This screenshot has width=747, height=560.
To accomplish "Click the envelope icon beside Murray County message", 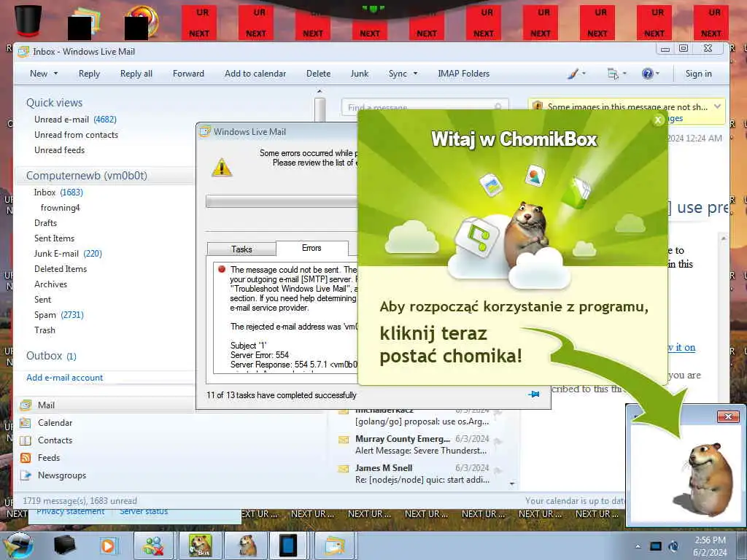I will (344, 440).
